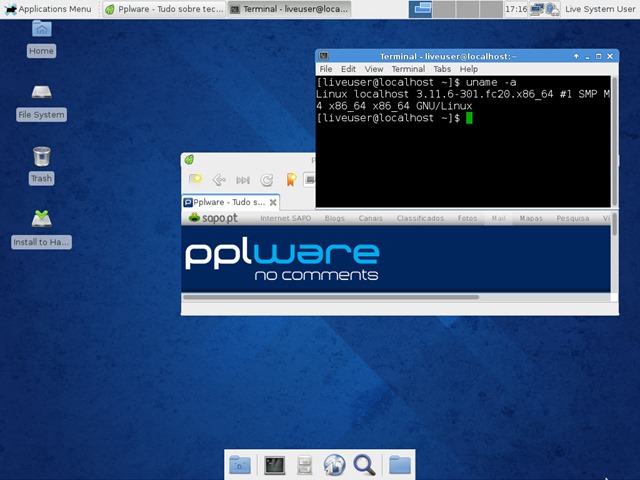Open Help menu in Terminal

(469, 69)
